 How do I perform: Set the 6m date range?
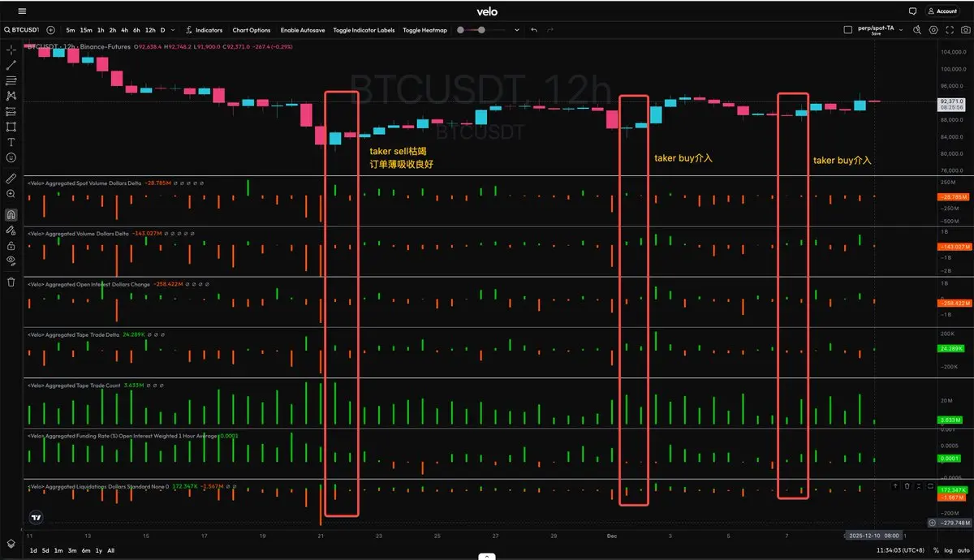pyautogui.click(x=85, y=550)
